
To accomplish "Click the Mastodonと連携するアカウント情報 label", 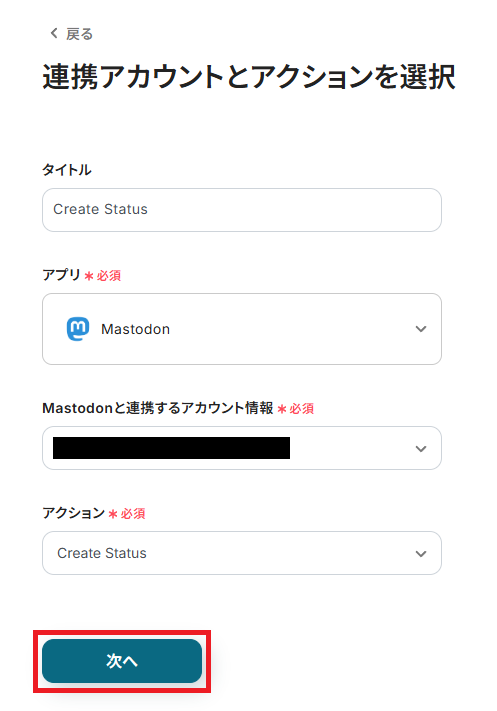I will coord(158,408).
